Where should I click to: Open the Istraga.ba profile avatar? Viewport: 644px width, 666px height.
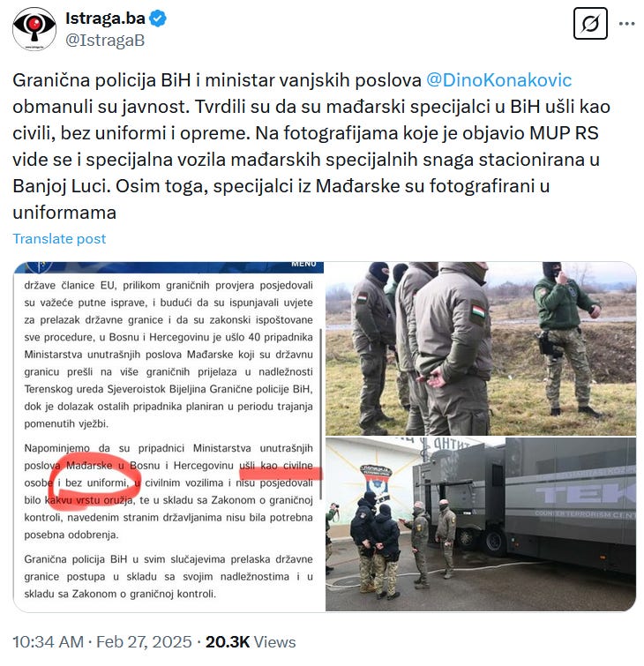(x=34, y=28)
